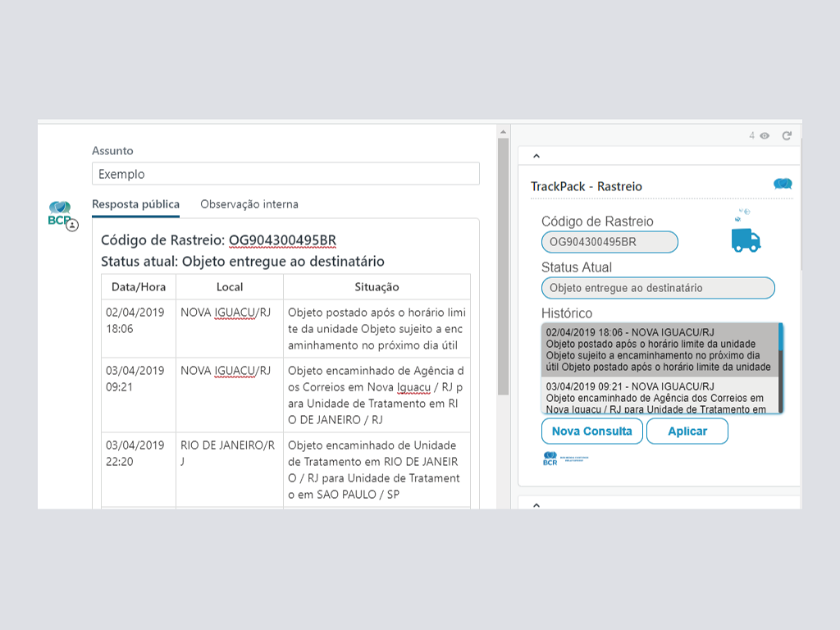Viewport: 840px width, 630px height.
Task: Open the Observação interna tab
Action: click(x=249, y=204)
